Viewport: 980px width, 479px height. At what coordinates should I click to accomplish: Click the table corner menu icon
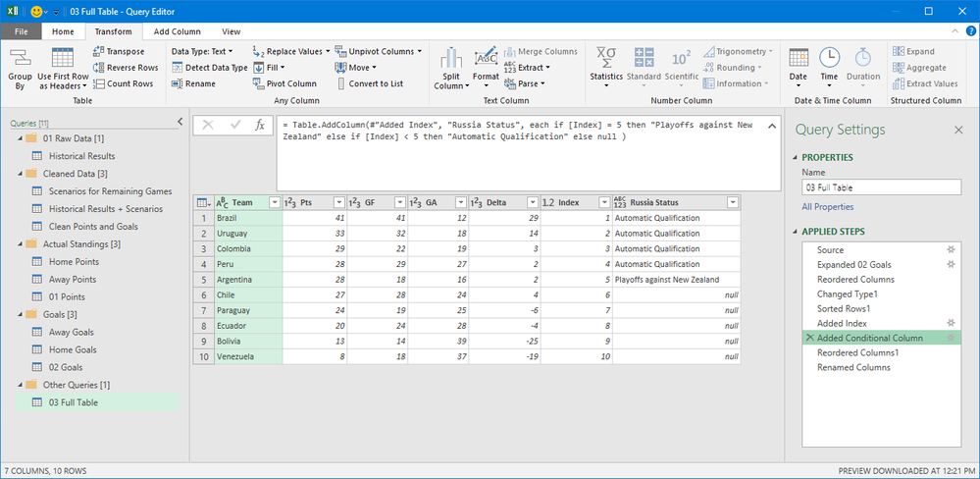pyautogui.click(x=203, y=202)
